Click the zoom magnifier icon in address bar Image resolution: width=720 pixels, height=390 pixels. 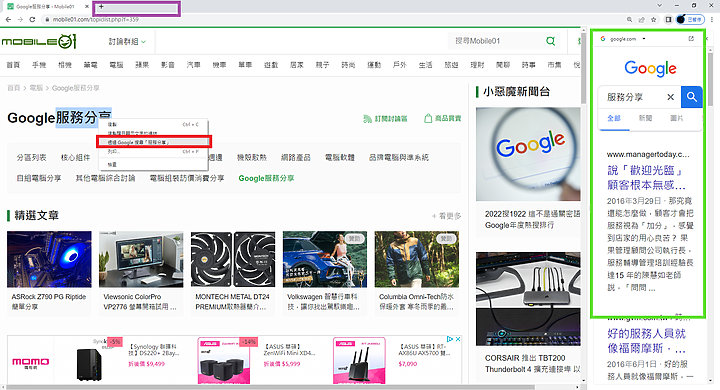pyautogui.click(x=630, y=19)
